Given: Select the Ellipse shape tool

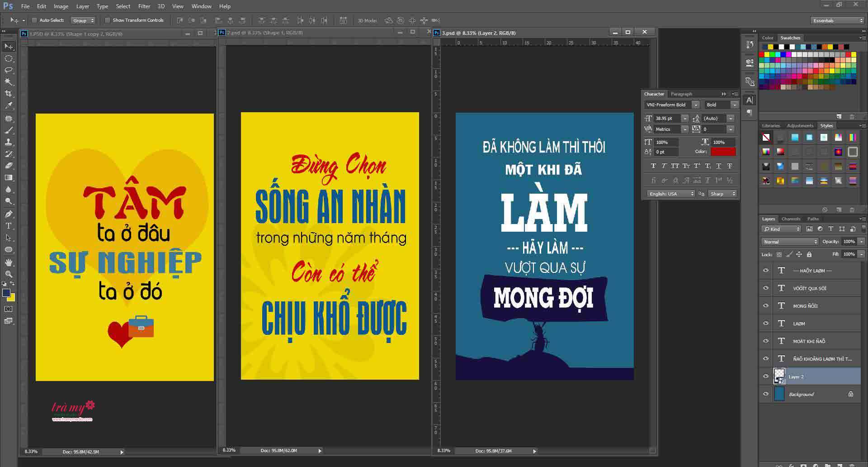Looking at the screenshot, I should (9, 250).
